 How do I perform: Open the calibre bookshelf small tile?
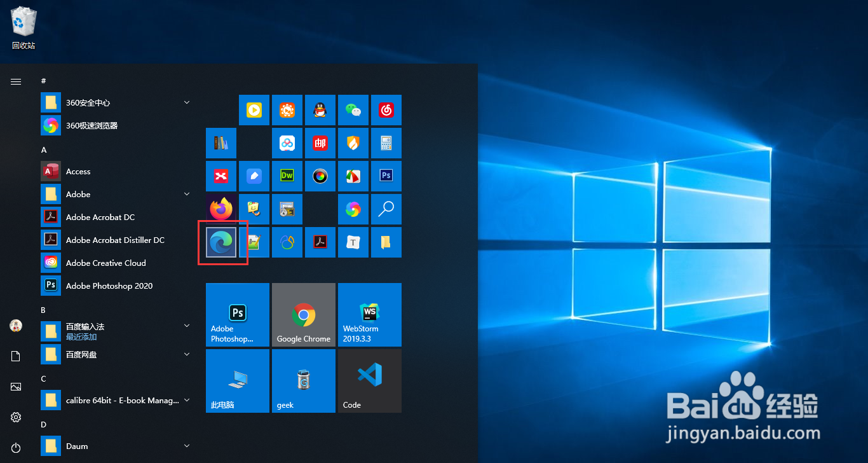click(x=221, y=143)
